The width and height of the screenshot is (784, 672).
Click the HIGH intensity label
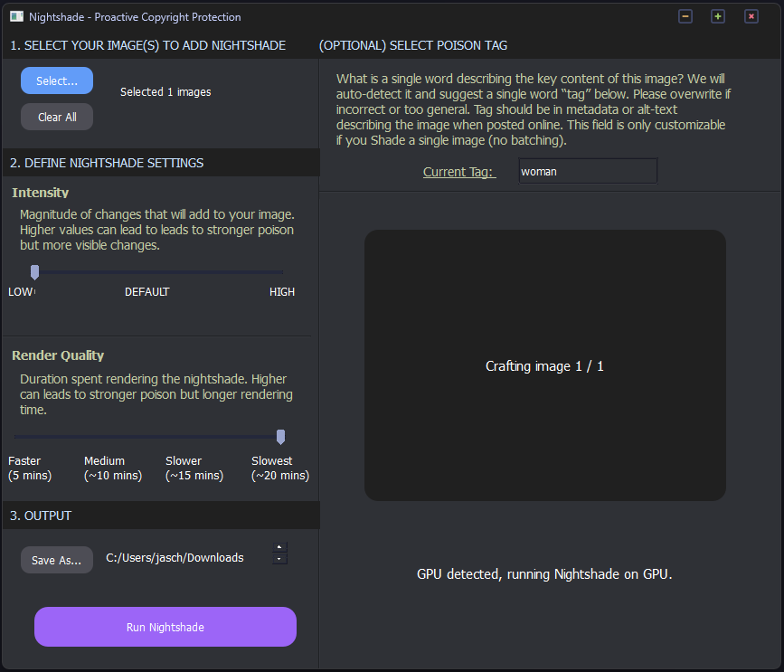point(282,291)
